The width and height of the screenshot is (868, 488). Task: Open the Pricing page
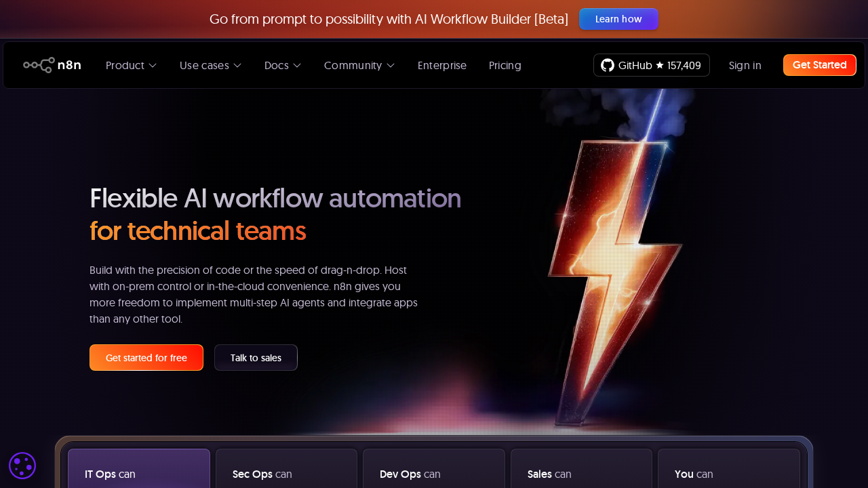pyautogui.click(x=505, y=65)
